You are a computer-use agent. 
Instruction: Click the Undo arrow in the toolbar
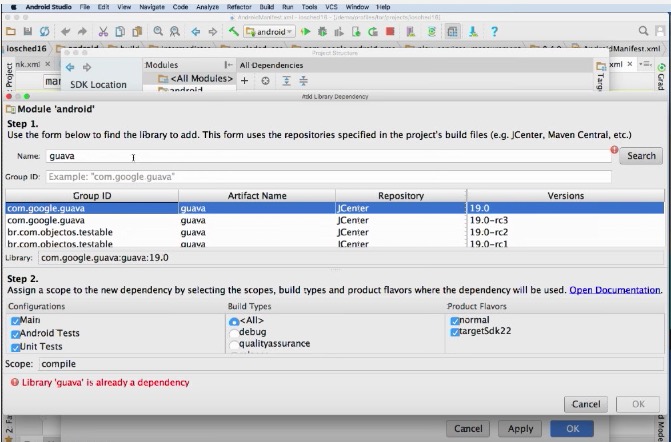pyautogui.click(x=65, y=32)
